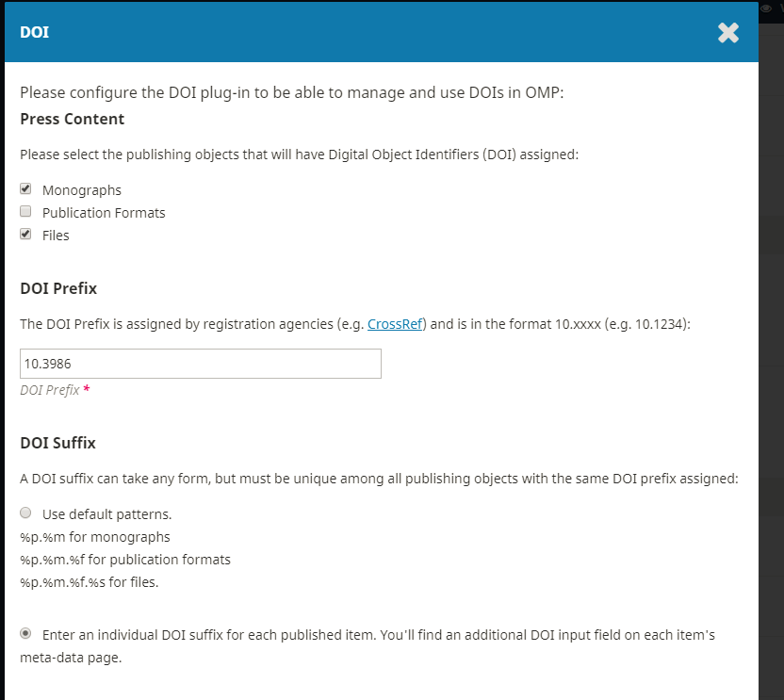Focus the DOI Prefix input field

click(201, 364)
